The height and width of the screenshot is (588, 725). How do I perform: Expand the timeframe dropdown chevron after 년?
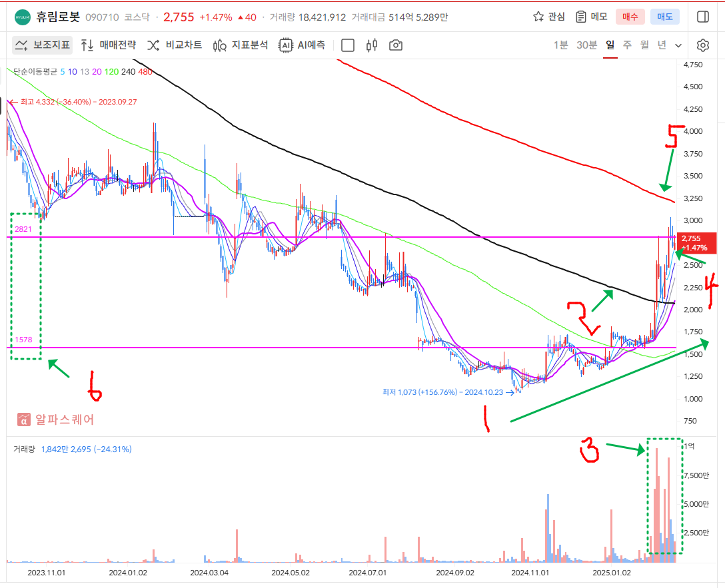678,45
